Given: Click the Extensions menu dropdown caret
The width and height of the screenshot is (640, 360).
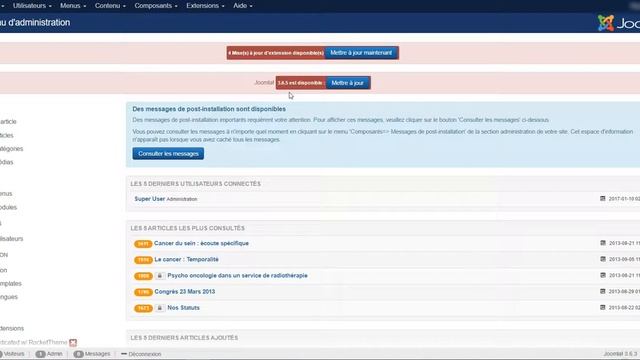Looking at the screenshot, I should coord(223,6).
